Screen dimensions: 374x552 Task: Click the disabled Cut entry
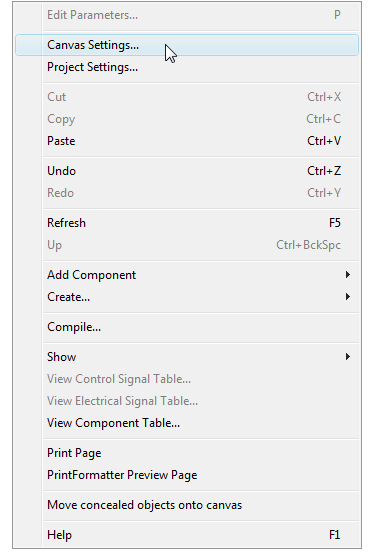pyautogui.click(x=187, y=97)
